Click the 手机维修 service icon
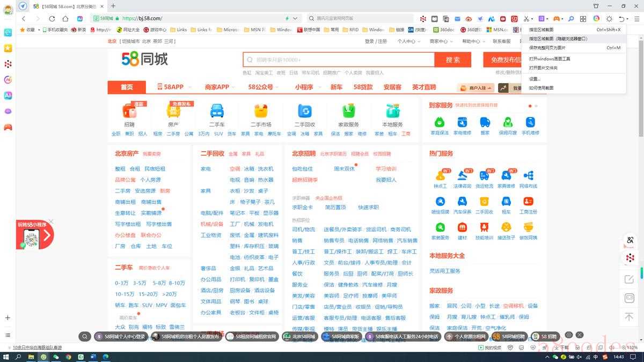644x362 pixels. (x=530, y=122)
